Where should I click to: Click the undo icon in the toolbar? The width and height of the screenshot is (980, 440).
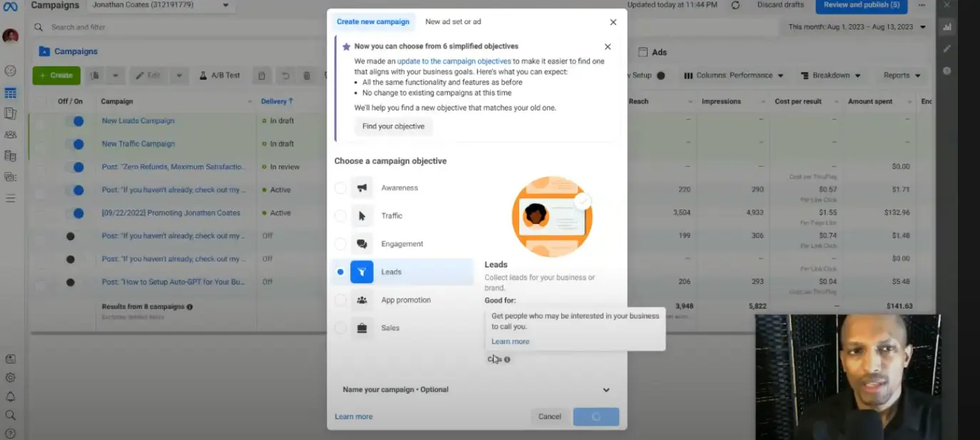285,75
